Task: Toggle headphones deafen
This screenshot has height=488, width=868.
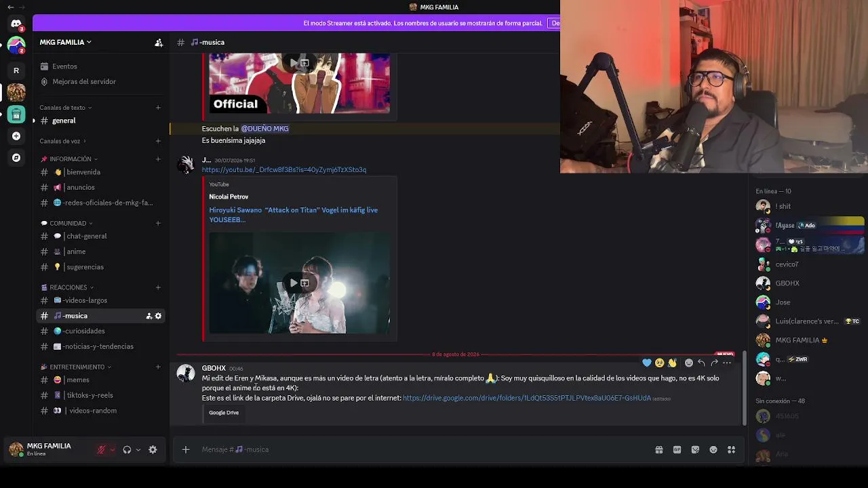Action: pos(127,449)
